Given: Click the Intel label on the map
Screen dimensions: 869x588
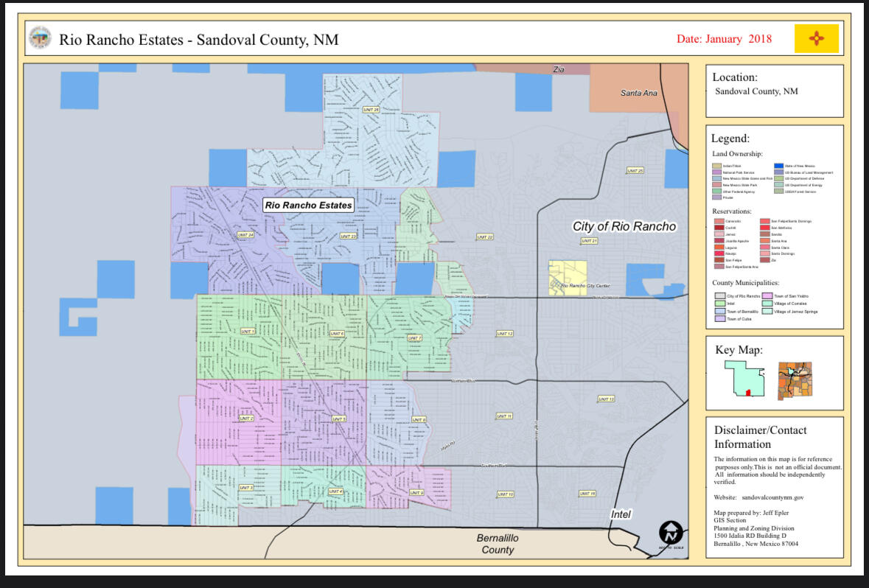Looking at the screenshot, I should click(x=621, y=514).
